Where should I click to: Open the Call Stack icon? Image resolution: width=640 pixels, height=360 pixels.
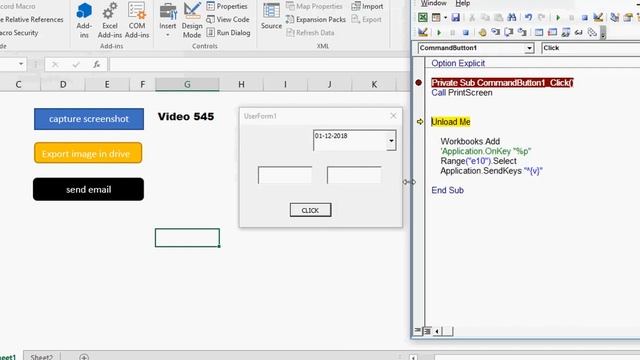tap(592, 32)
